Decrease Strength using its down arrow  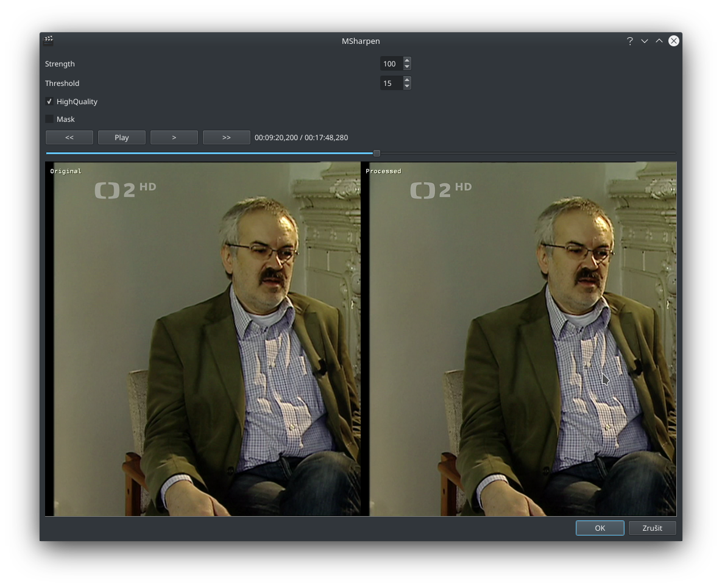(406, 66)
